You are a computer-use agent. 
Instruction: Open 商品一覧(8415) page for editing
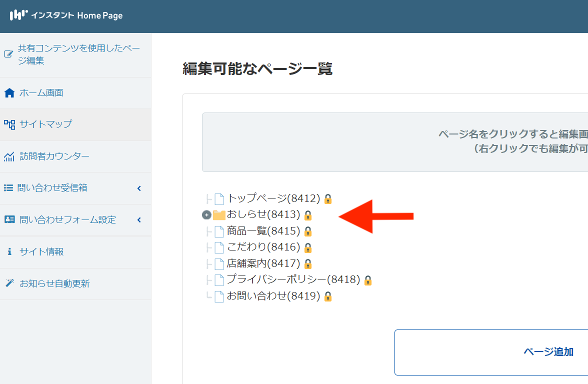(x=263, y=231)
